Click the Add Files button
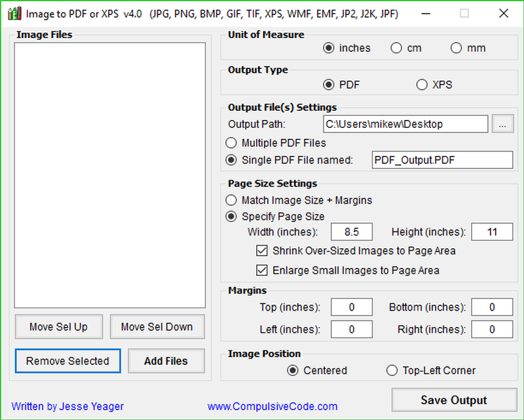 [166, 361]
